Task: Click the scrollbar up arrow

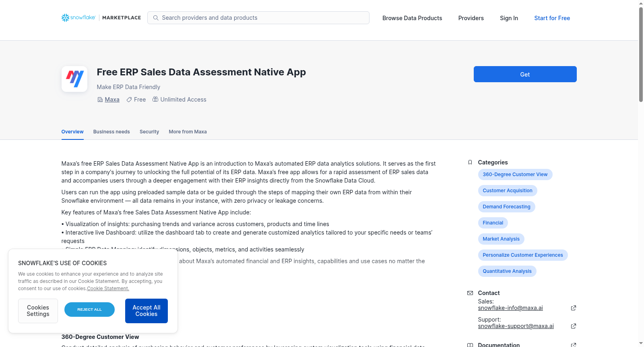Action: pos(641,3)
